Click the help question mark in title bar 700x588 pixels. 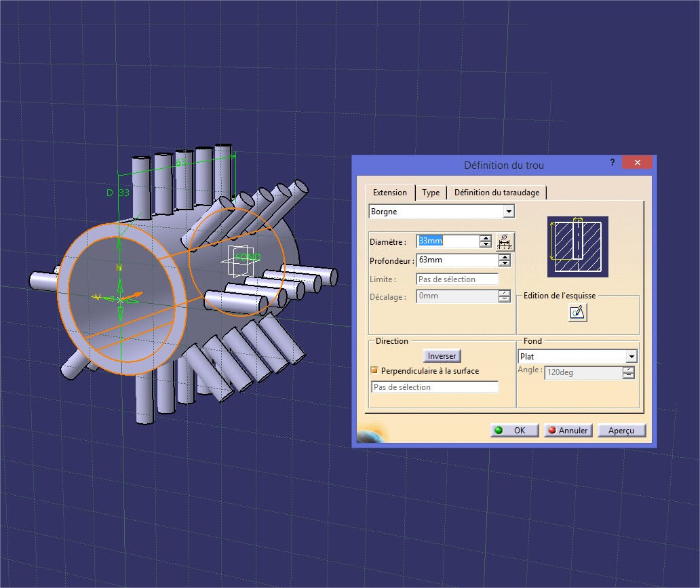[612, 163]
